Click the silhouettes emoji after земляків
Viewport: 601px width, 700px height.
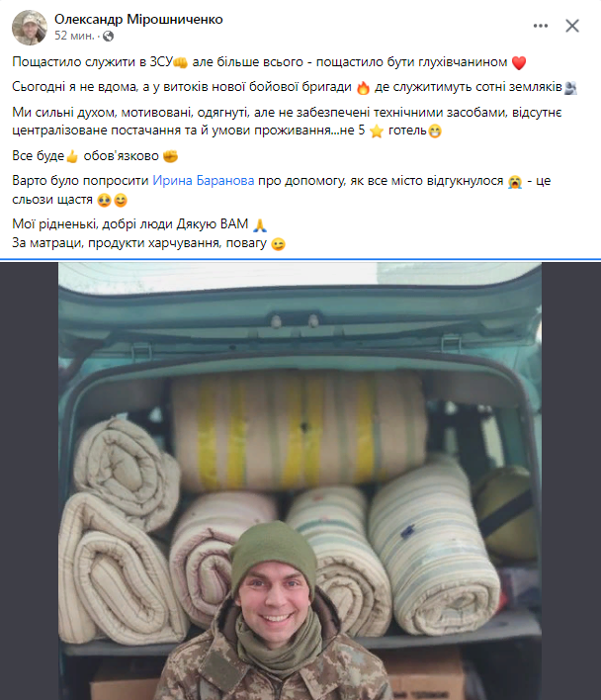click(570, 88)
